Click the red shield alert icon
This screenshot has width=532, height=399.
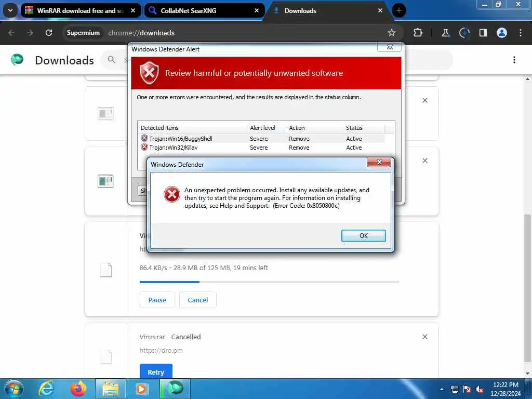coord(149,73)
